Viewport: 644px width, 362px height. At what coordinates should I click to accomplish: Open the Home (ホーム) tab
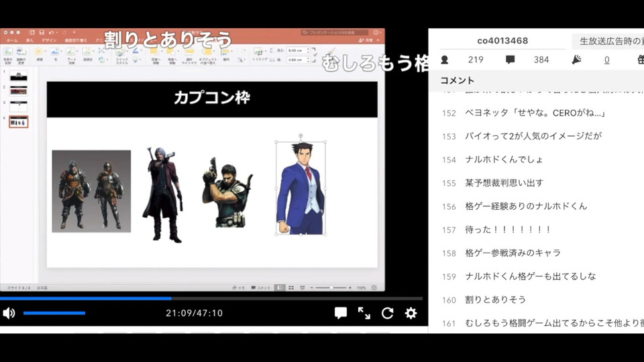pyautogui.click(x=12, y=41)
